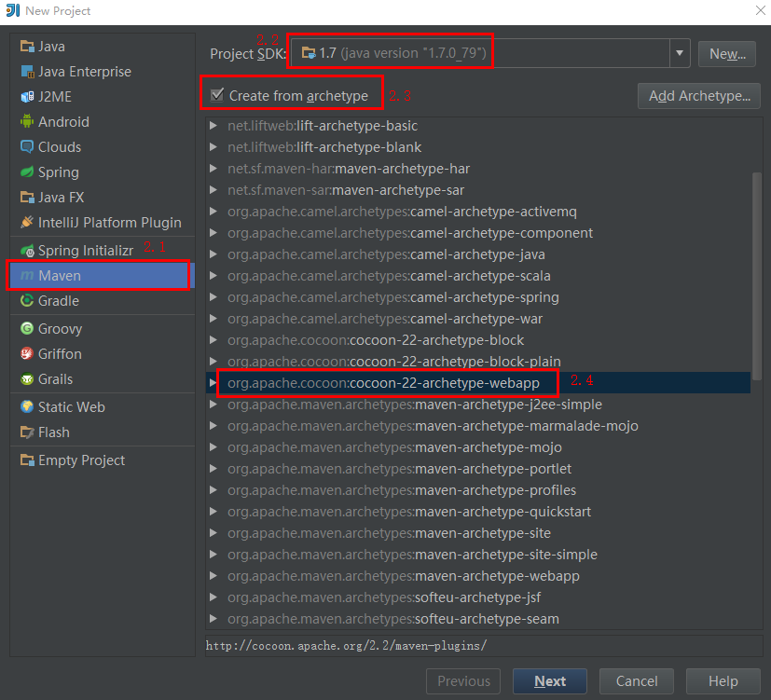Click the archetype list vertical scrollbar
Image resolution: width=771 pixels, height=700 pixels.
[x=757, y=276]
